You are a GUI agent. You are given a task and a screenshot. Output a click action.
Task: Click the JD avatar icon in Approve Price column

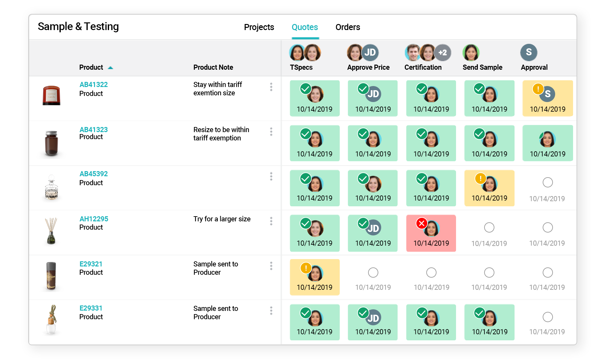click(x=370, y=53)
